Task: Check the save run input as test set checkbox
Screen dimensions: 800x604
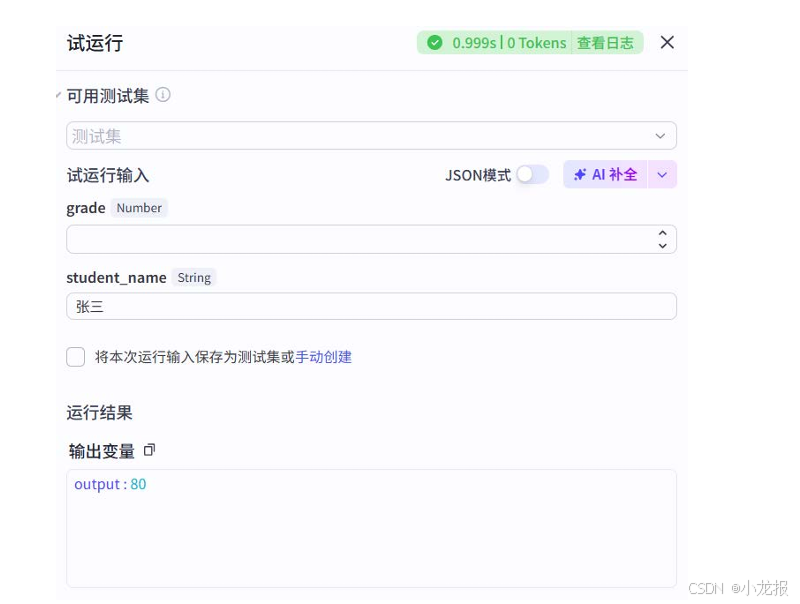Action: click(76, 357)
